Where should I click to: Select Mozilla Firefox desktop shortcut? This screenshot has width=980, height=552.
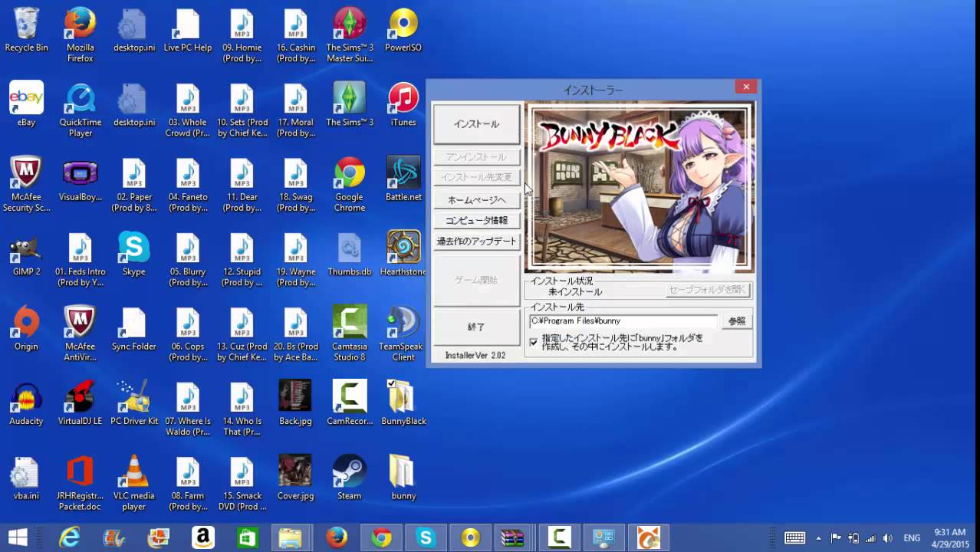80,35
